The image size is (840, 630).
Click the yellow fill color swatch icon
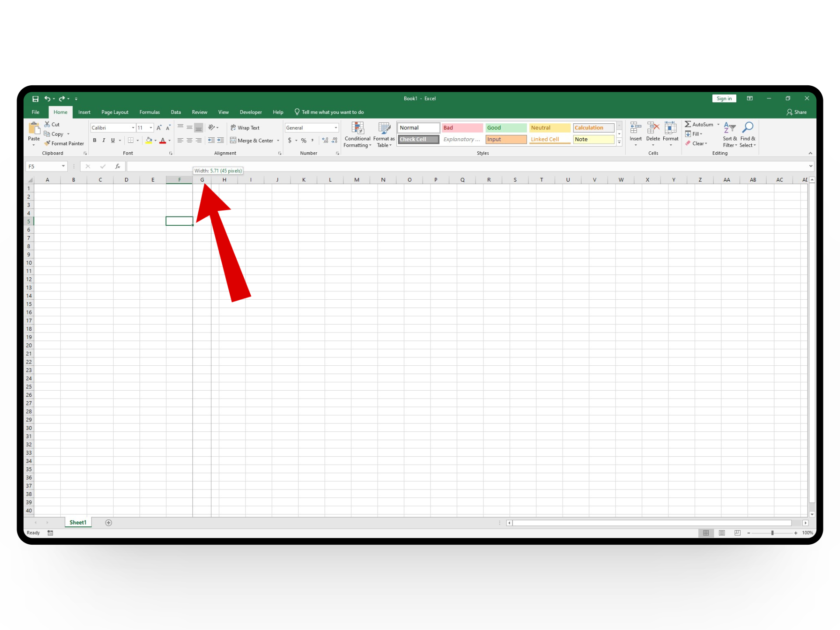pyautogui.click(x=149, y=140)
